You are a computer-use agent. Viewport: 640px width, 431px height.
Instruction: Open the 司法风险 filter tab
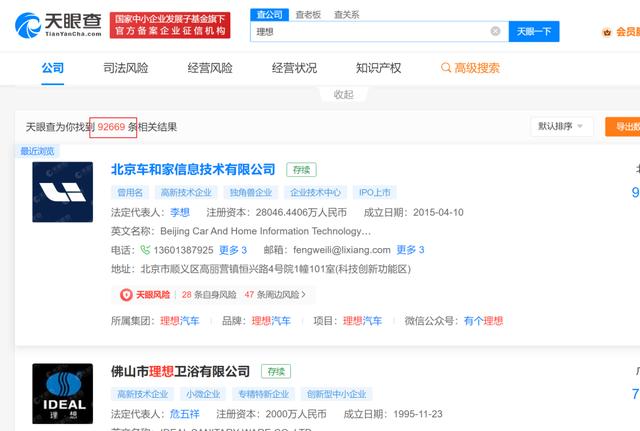(x=125, y=68)
